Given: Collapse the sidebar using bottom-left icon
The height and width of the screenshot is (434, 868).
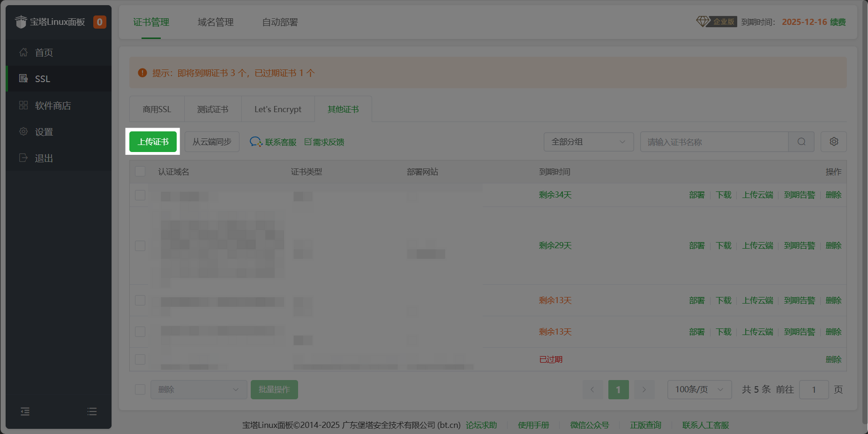Looking at the screenshot, I should pos(25,411).
